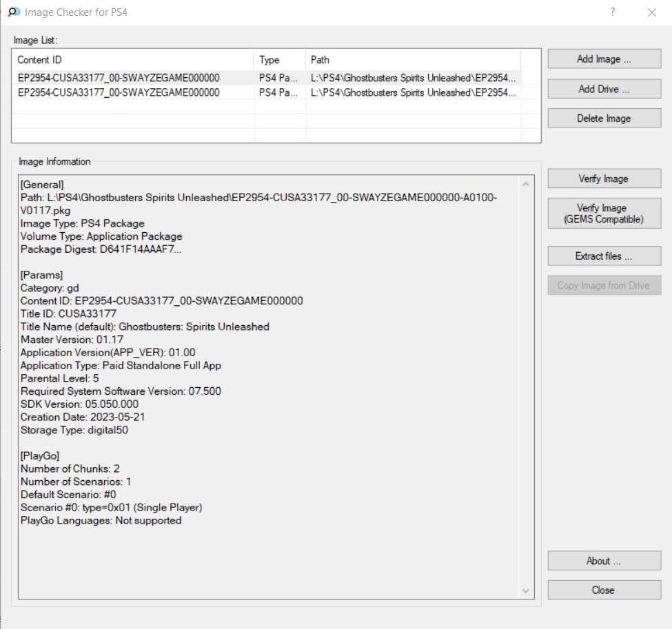Screen dimensions: 672x629
Task: Click the Master Version: 01.17 line
Action: tap(72, 340)
